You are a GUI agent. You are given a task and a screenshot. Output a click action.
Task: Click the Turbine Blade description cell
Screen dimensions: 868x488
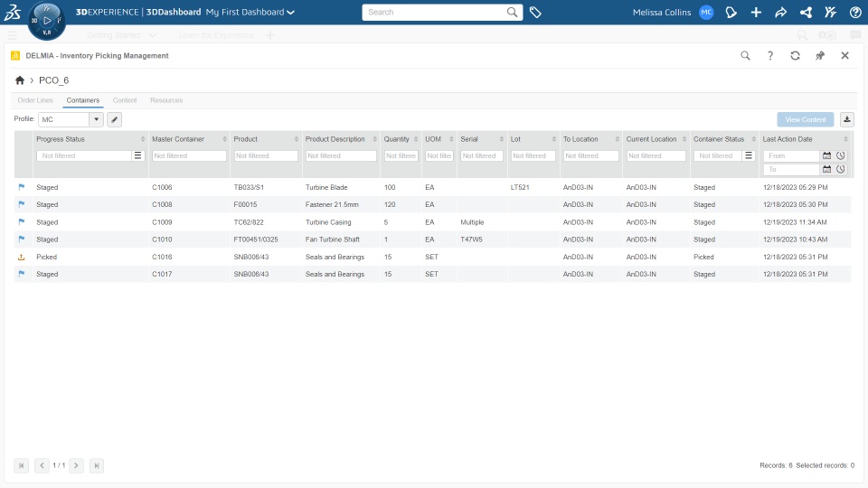tap(326, 188)
